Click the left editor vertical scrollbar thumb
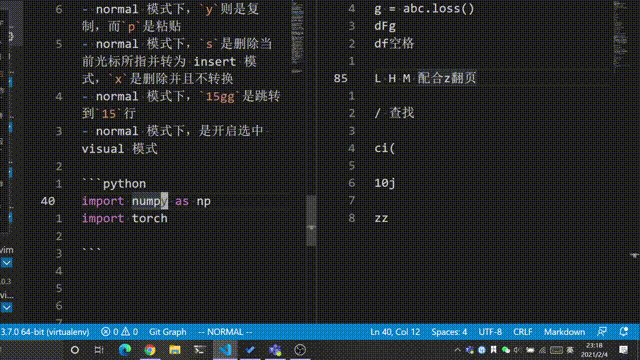This screenshot has height=360, width=640. click(x=311, y=220)
